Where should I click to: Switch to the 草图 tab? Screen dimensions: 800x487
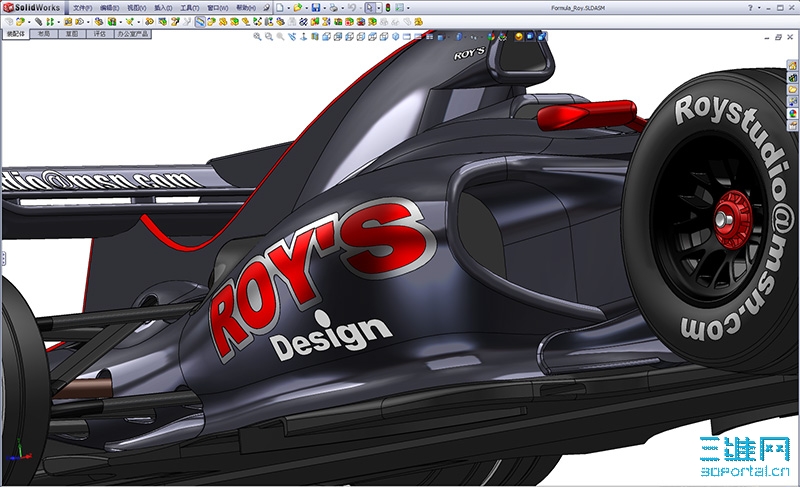pyautogui.click(x=72, y=34)
